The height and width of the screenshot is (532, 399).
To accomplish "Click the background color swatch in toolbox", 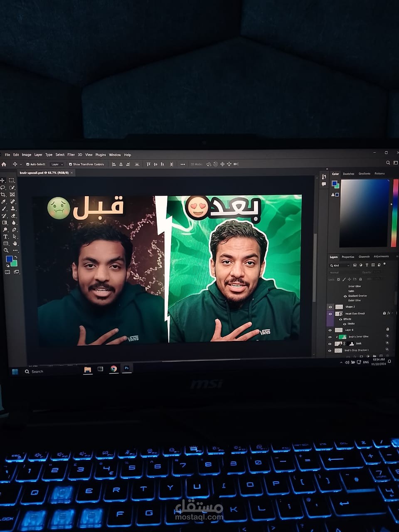I will tap(15, 263).
